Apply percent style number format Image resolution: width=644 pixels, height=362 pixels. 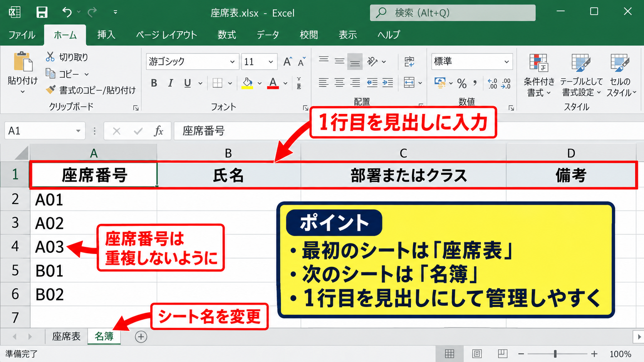click(462, 83)
